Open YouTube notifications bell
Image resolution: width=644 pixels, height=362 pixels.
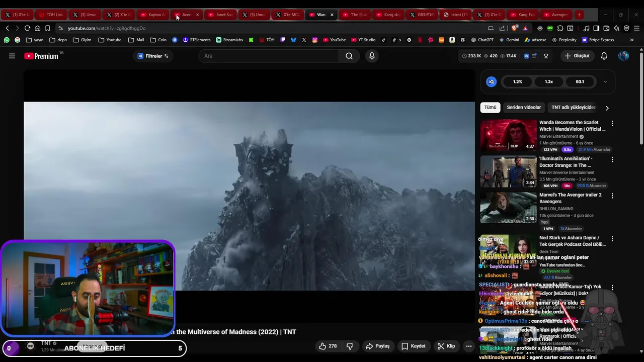[x=604, y=56]
